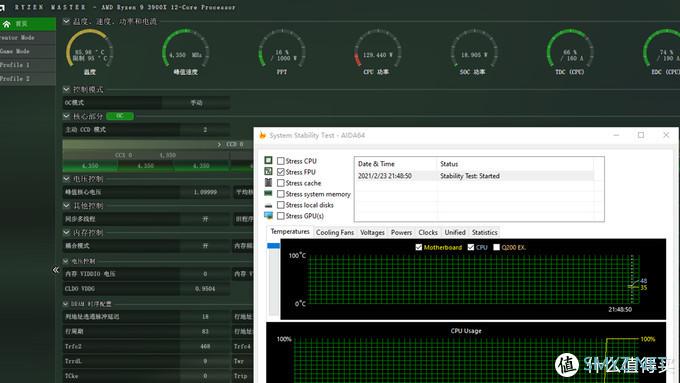Enable the Stress CPU checkbox
This screenshot has width=680, height=383.
281,161
